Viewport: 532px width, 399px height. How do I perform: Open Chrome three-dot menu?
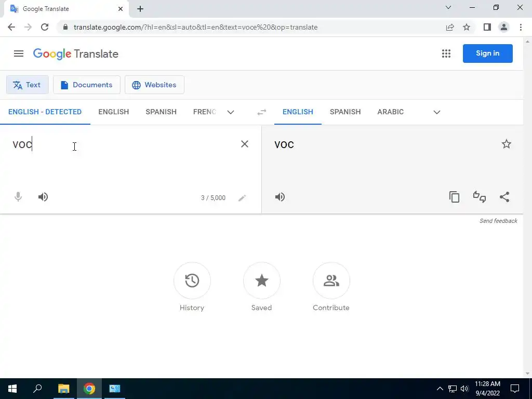[521, 27]
